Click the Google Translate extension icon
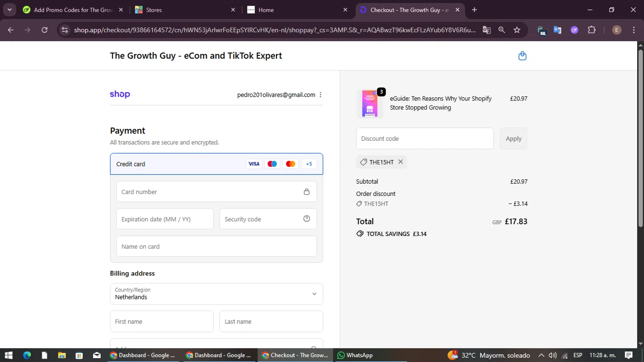The image size is (644, 362). [557, 30]
